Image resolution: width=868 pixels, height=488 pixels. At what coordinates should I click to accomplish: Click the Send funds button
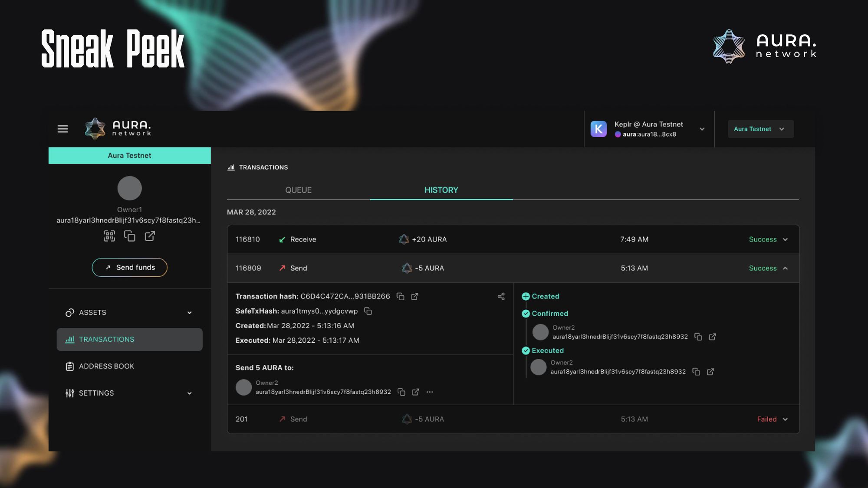click(x=129, y=267)
